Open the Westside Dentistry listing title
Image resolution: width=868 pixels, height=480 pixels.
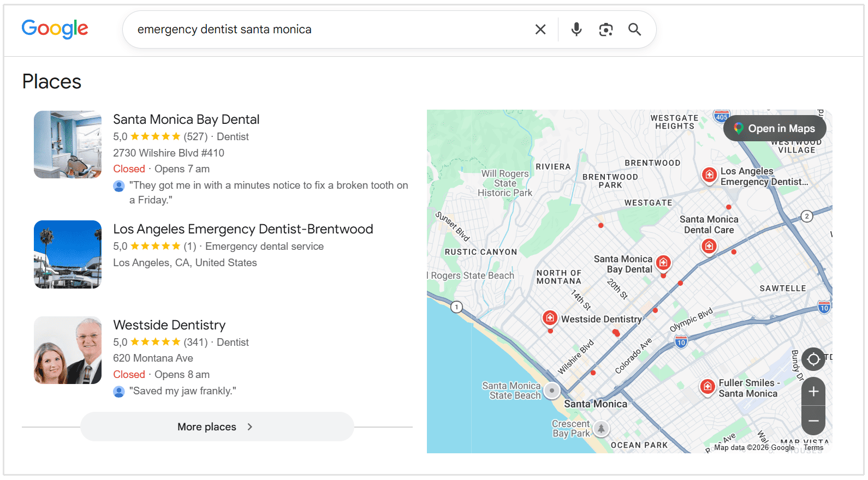169,325
